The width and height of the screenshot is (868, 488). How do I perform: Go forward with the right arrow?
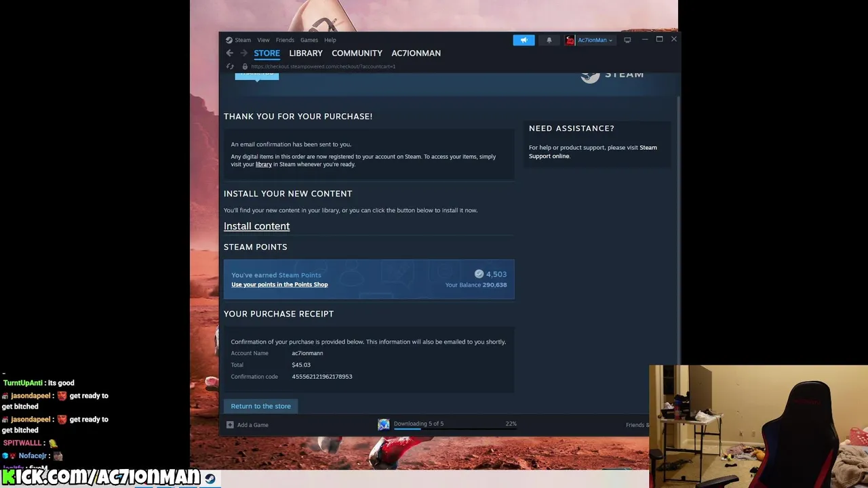click(244, 53)
